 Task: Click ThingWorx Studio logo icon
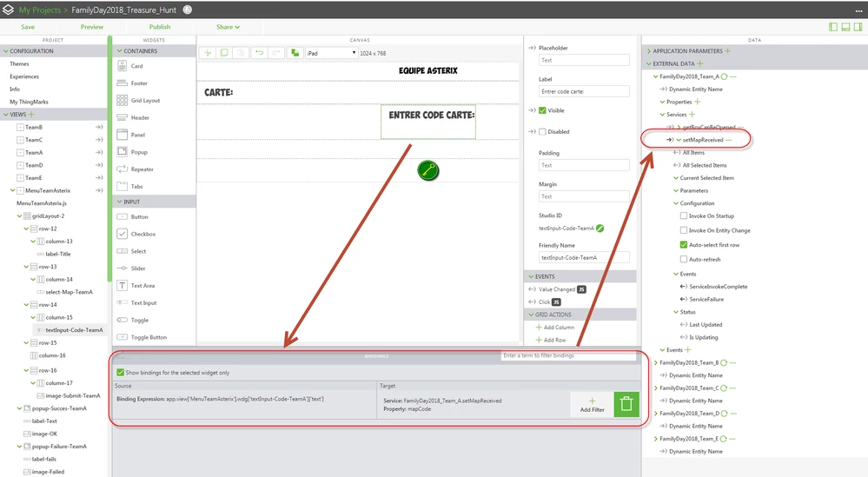[x=9, y=10]
